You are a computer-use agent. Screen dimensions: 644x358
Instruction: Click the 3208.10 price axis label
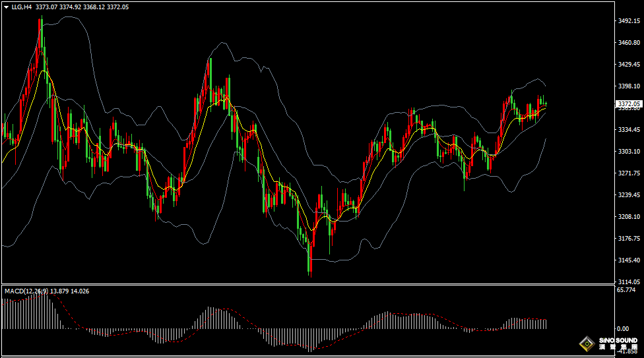point(628,217)
